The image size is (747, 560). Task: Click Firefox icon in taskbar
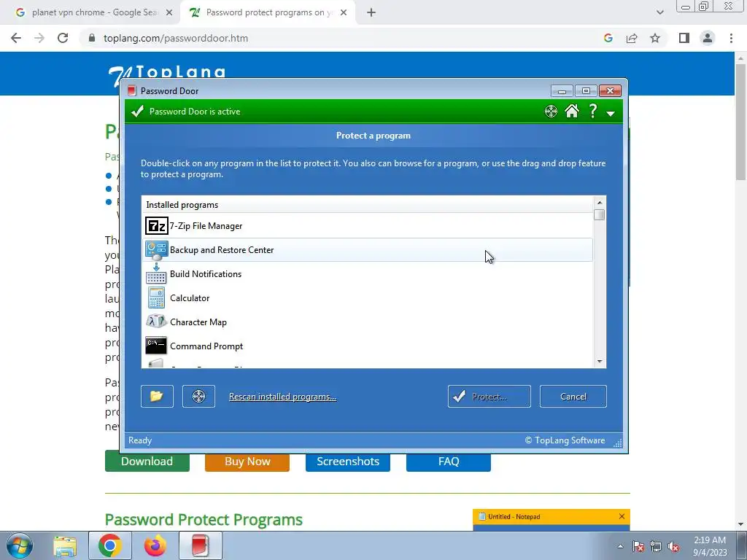tap(155, 545)
